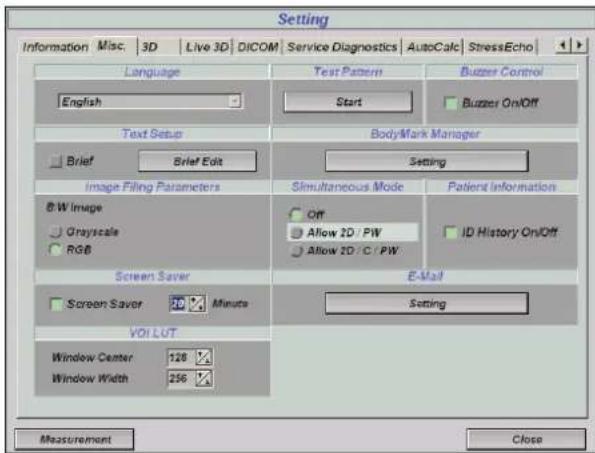The height and width of the screenshot is (453, 595).
Task: Select the Grayscale radio button
Action: point(56,231)
